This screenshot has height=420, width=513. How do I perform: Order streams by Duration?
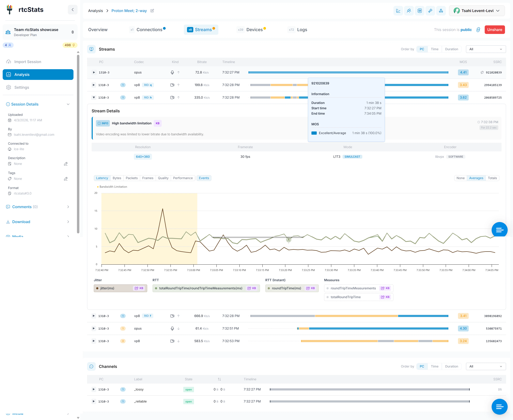[x=452, y=49]
